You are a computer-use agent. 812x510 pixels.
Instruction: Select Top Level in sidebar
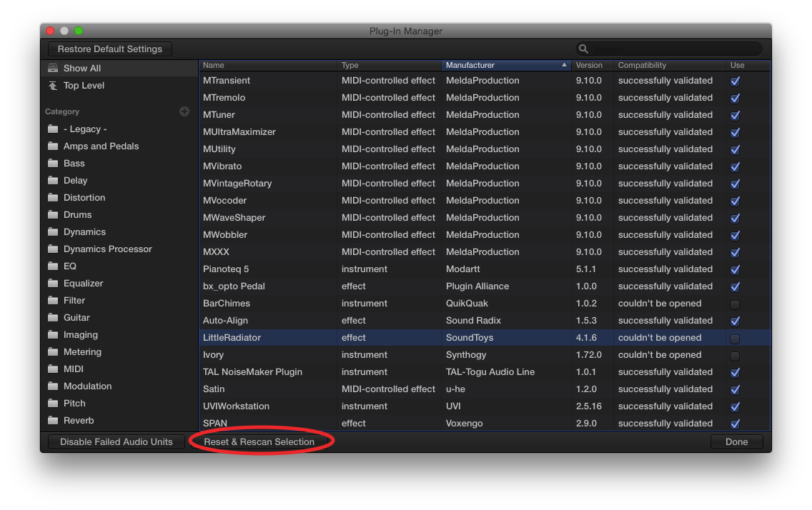pos(119,85)
